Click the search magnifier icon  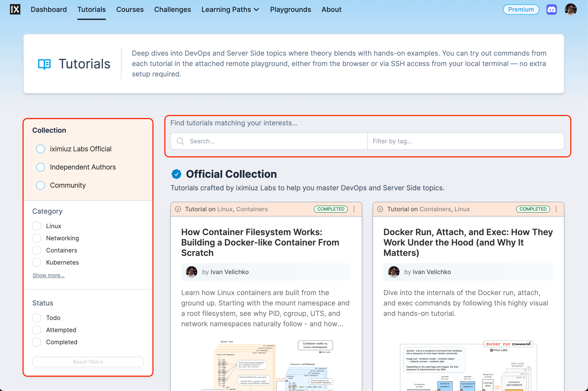(180, 141)
